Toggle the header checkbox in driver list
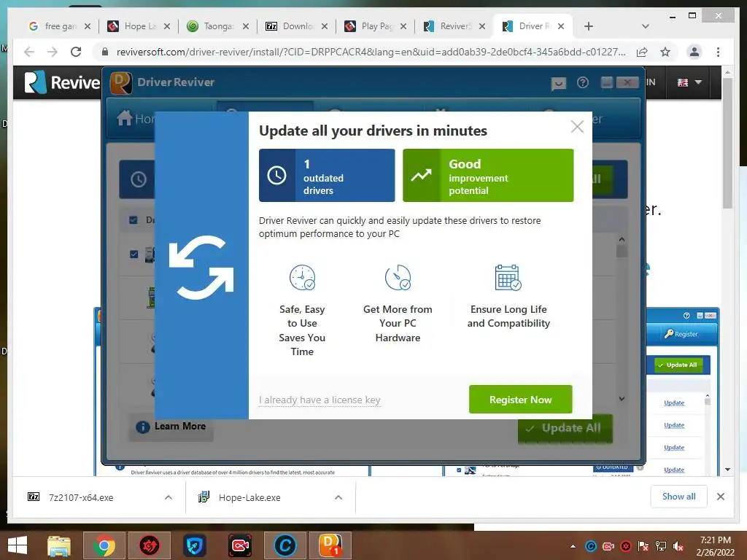The image size is (747, 560). (133, 219)
